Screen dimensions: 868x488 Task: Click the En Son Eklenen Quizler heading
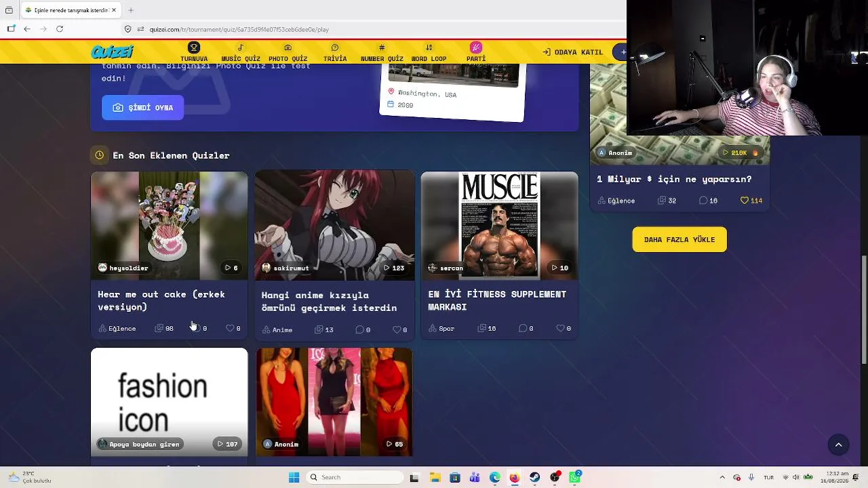pyautogui.click(x=171, y=155)
